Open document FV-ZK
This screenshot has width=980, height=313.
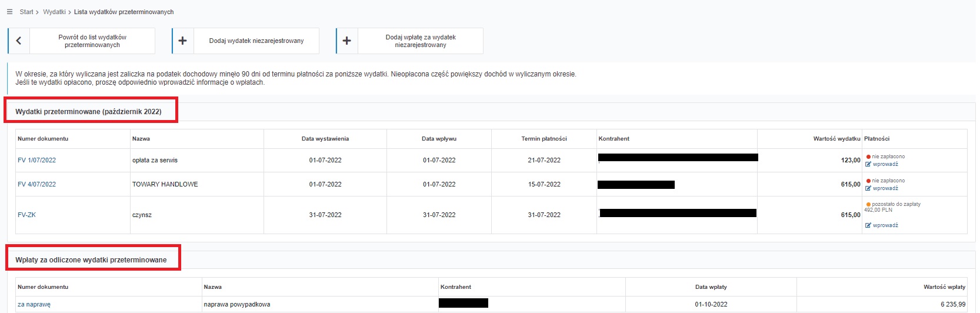pyautogui.click(x=26, y=215)
